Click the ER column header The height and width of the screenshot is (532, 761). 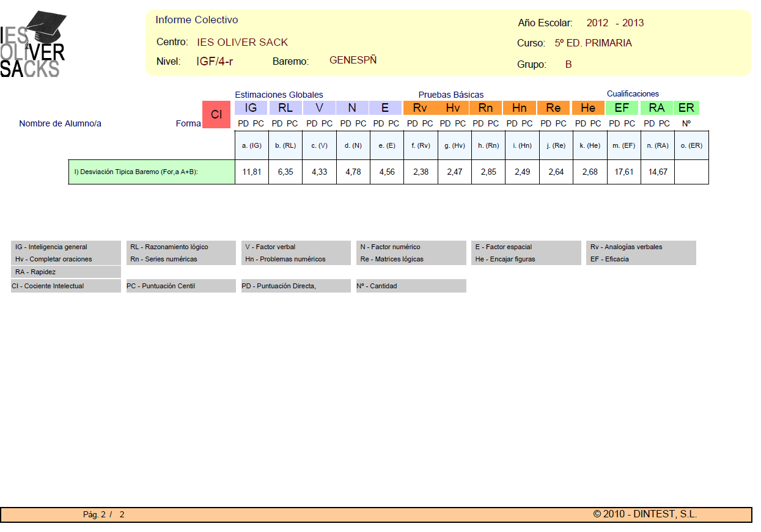pyautogui.click(x=686, y=108)
